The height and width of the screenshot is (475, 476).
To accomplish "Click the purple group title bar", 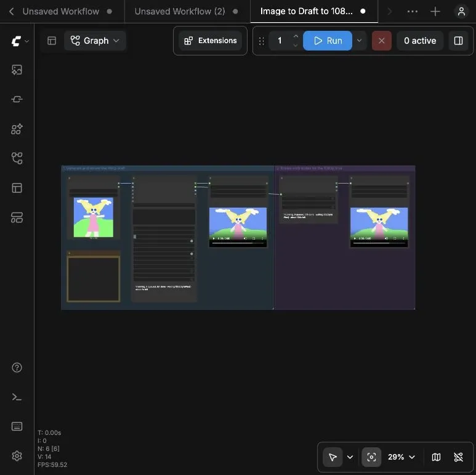I will click(x=345, y=168).
